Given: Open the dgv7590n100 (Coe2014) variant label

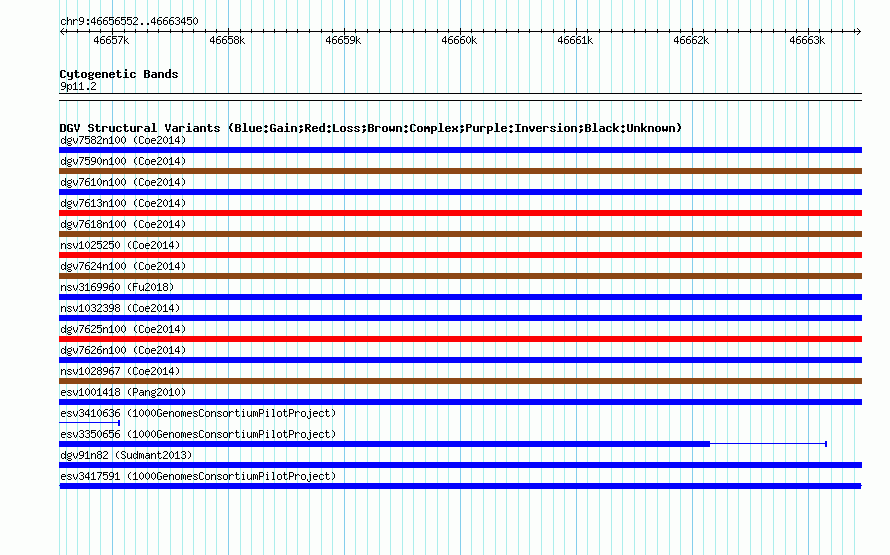Looking at the screenshot, I should tap(123, 161).
